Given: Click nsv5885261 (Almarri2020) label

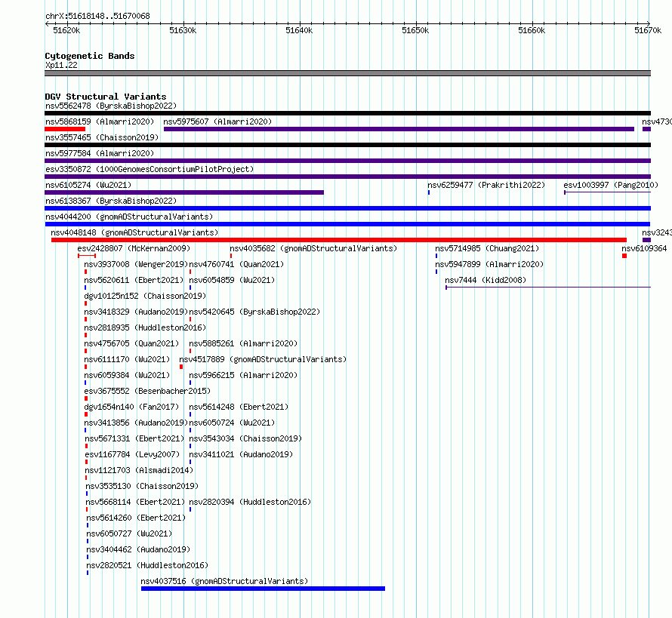Looking at the screenshot, I should point(243,343).
